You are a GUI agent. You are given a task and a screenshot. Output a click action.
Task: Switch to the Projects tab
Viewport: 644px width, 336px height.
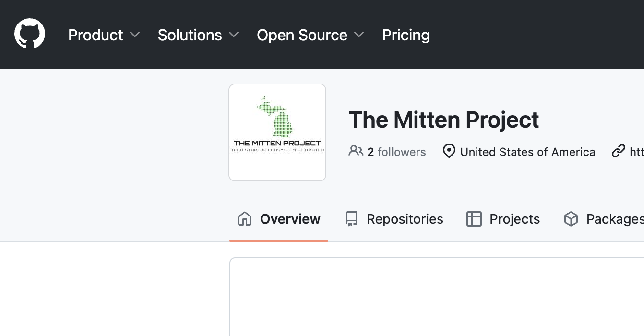tap(514, 219)
